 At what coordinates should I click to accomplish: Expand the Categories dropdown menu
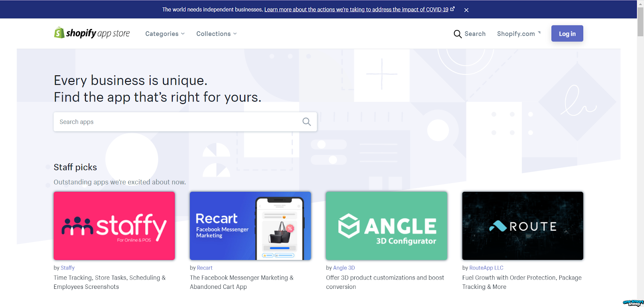click(x=165, y=34)
